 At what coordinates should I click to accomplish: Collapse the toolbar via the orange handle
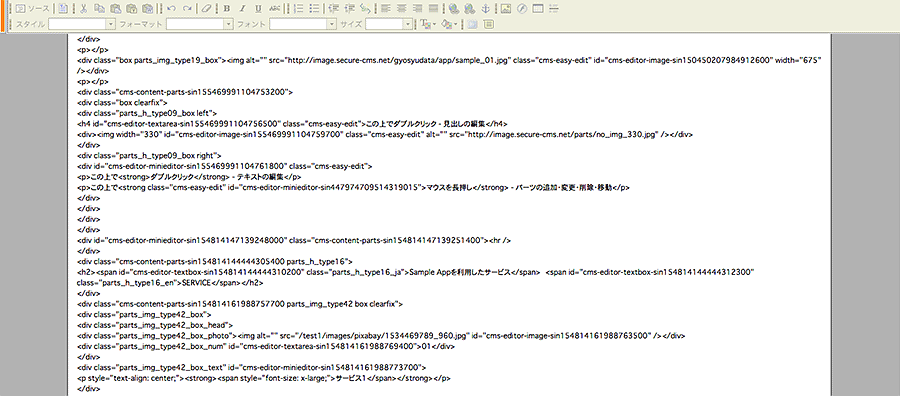coord(2,16)
